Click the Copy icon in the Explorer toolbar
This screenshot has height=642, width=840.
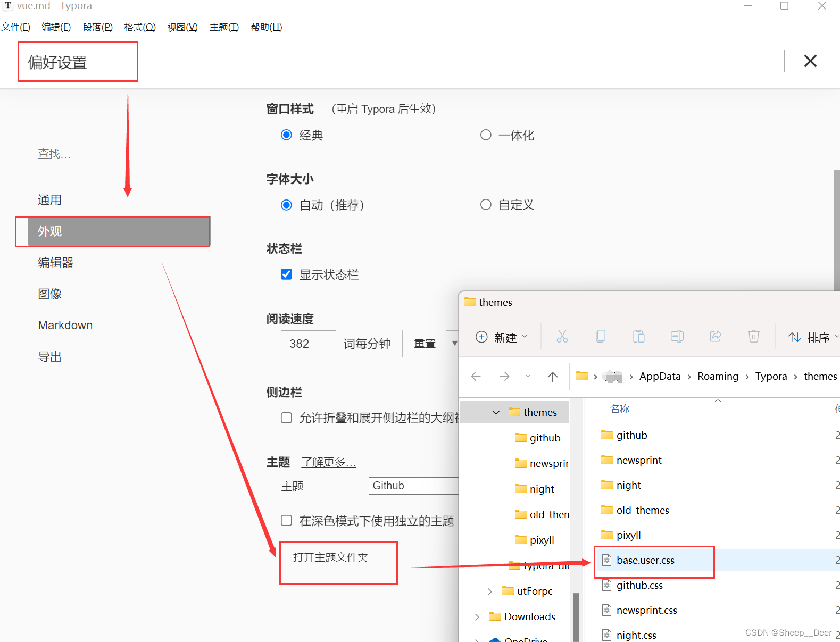tap(601, 336)
